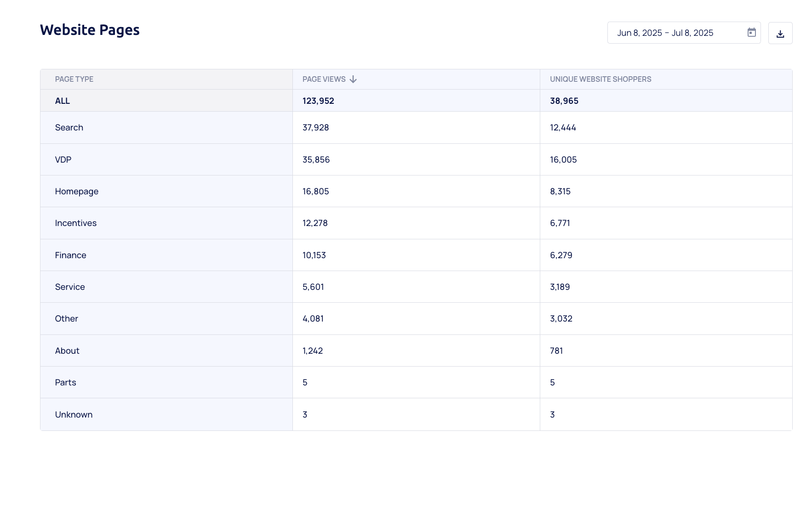Select the VDP row label
This screenshot has width=812, height=509.
(63, 160)
